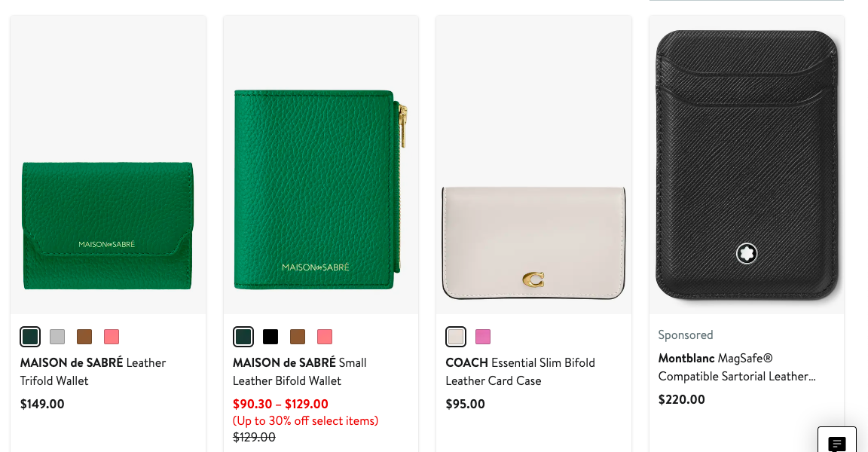The height and width of the screenshot is (452, 868).
Task: Select gray swatch for Leather Trifold Wallet
Action: 57,337
